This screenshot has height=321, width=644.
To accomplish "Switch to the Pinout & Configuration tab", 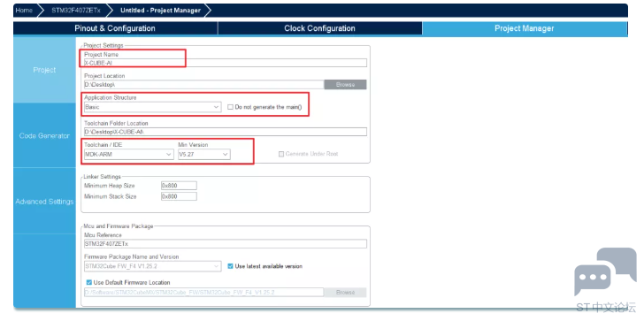I will coord(115,28).
